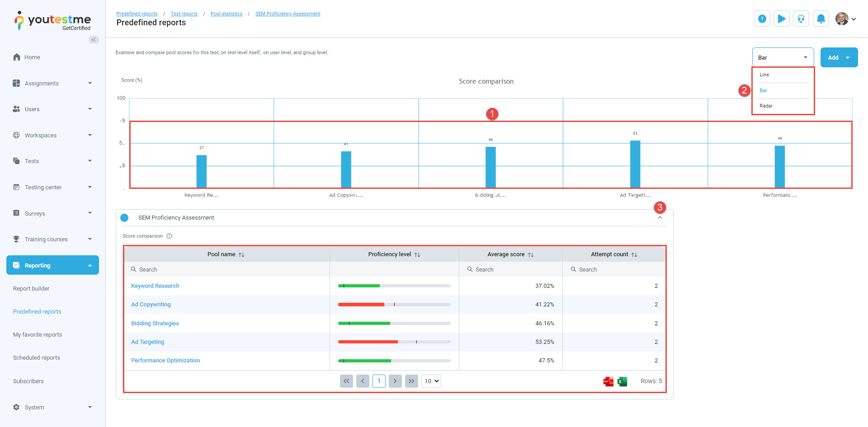Sort by Average score column

coord(531,255)
